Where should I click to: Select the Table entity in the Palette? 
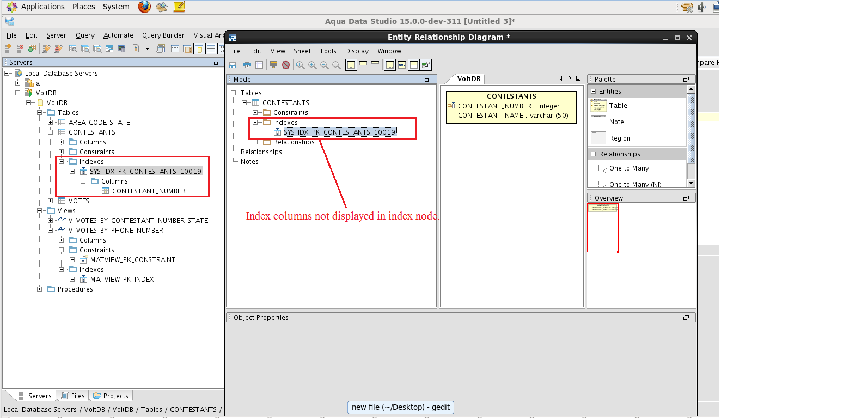609,106
